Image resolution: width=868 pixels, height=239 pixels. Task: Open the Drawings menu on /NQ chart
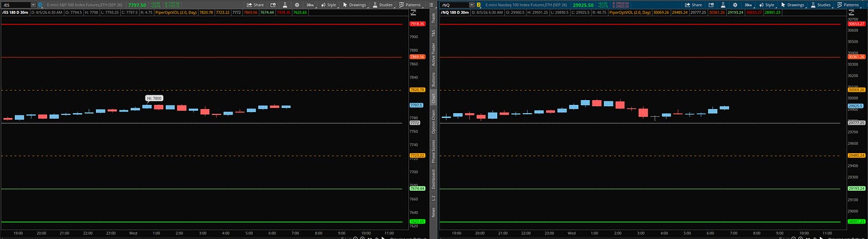pos(793,5)
